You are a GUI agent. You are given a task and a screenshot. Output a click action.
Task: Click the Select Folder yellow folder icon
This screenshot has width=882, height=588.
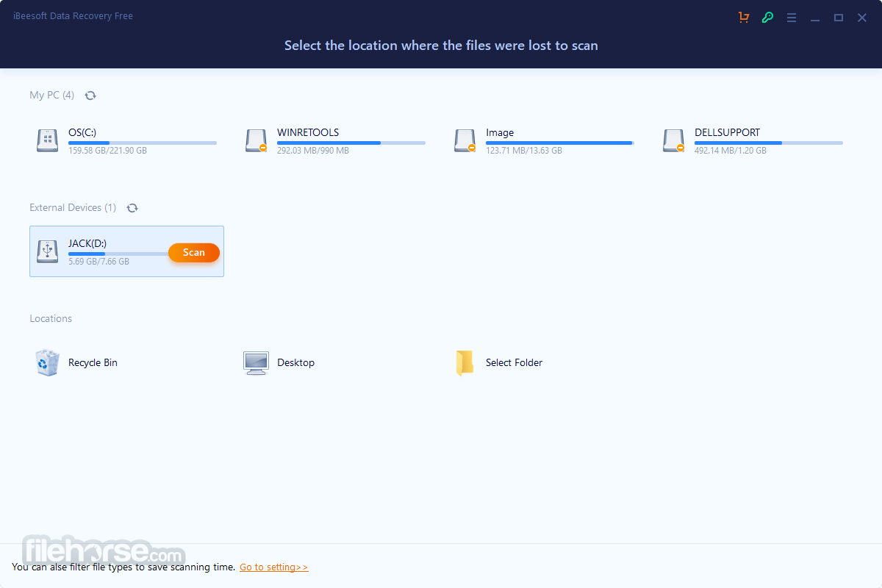pyautogui.click(x=465, y=363)
